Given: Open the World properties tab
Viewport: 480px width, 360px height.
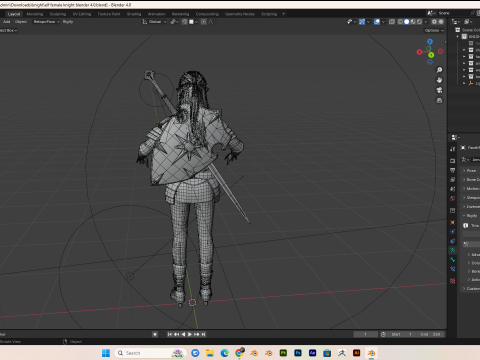Looking at the screenshot, I should click(452, 198).
